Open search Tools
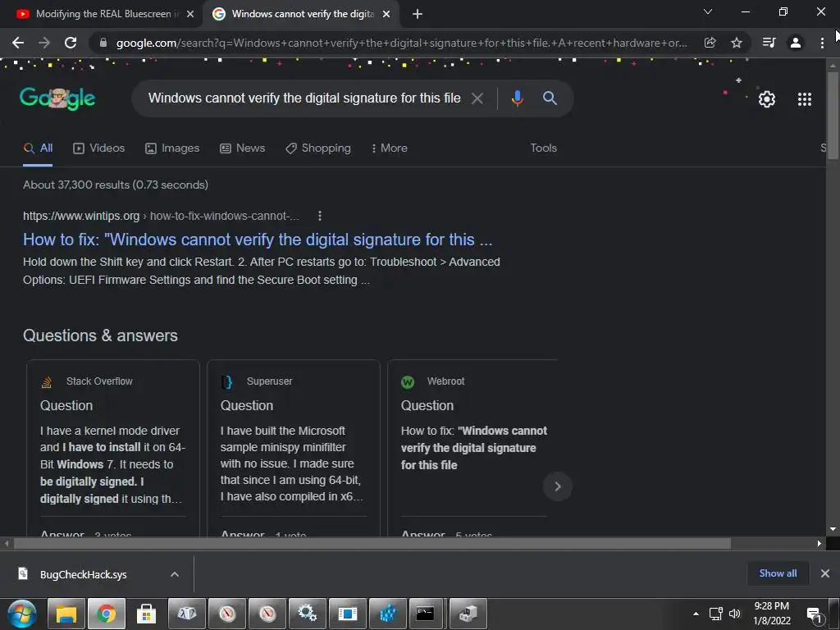The width and height of the screenshot is (840, 630). [x=543, y=148]
